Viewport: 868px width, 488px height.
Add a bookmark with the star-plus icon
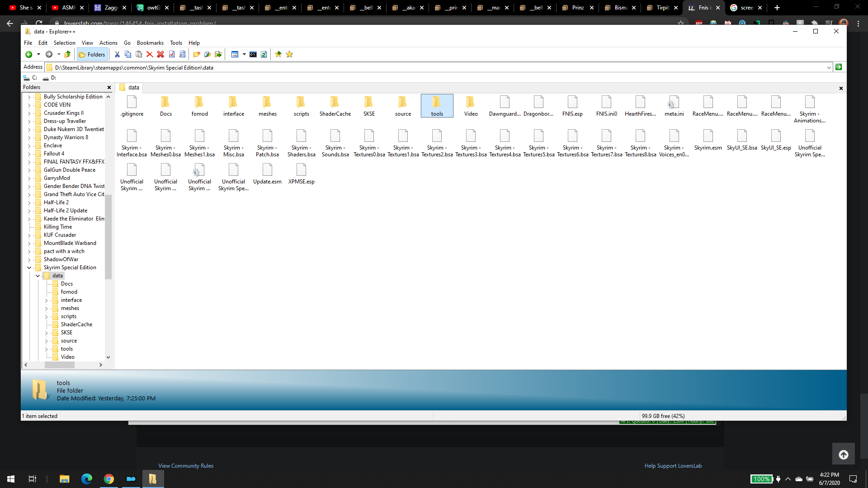(278, 55)
